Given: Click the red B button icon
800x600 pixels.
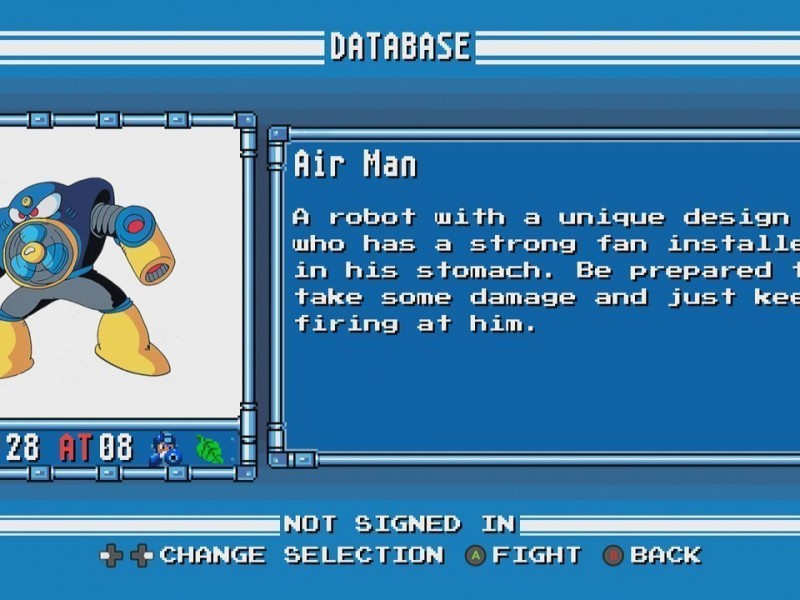Looking at the screenshot, I should coord(613,556).
